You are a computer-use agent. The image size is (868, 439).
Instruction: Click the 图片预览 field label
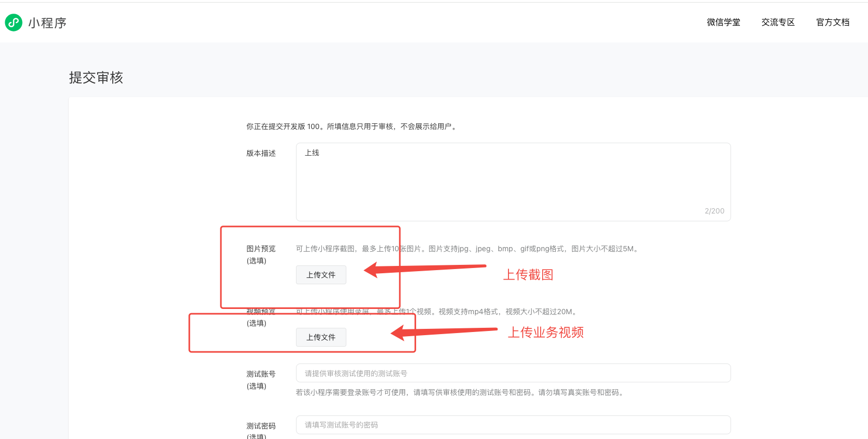261,249
